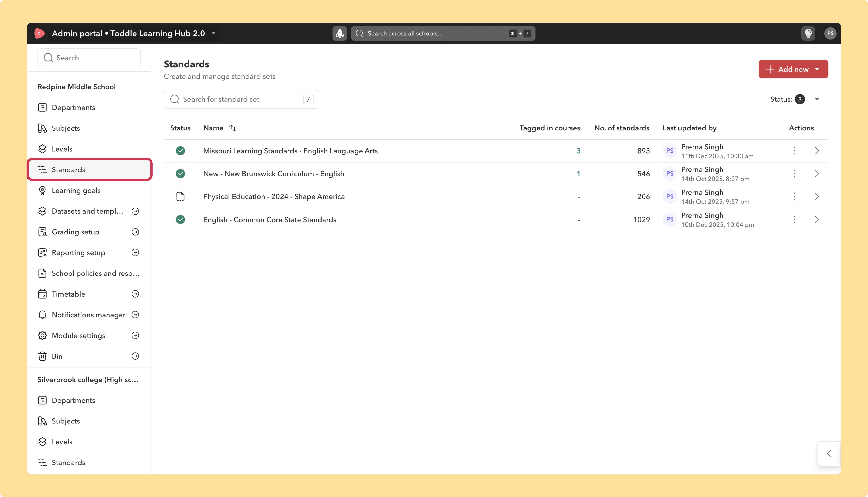Click the green status check for Missouri row
Screen dimensions: 868x497
click(x=180, y=151)
